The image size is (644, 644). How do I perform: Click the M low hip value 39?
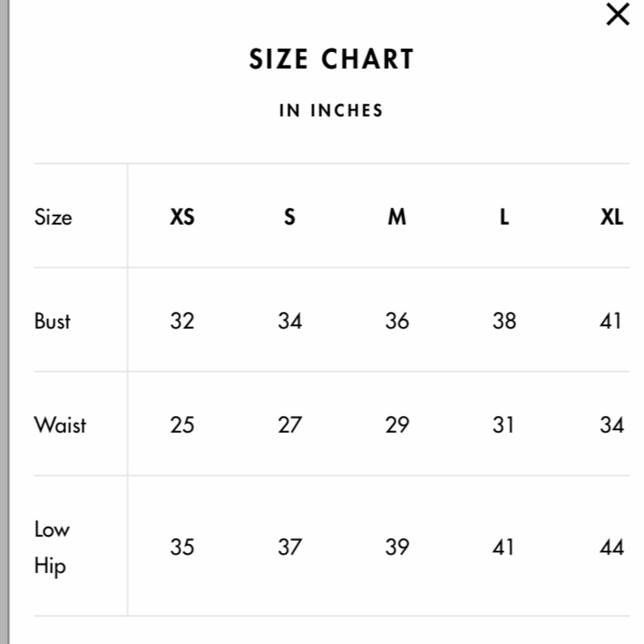(x=397, y=547)
